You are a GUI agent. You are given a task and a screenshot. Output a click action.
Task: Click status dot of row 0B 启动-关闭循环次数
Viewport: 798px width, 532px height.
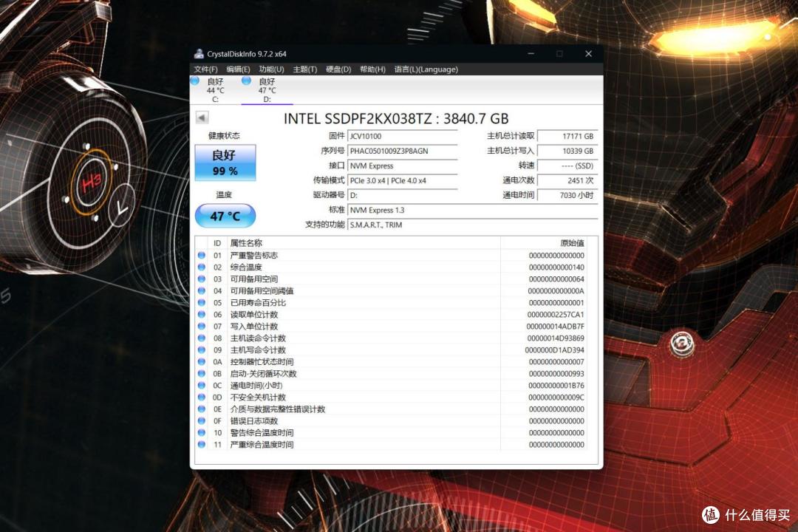coord(202,373)
